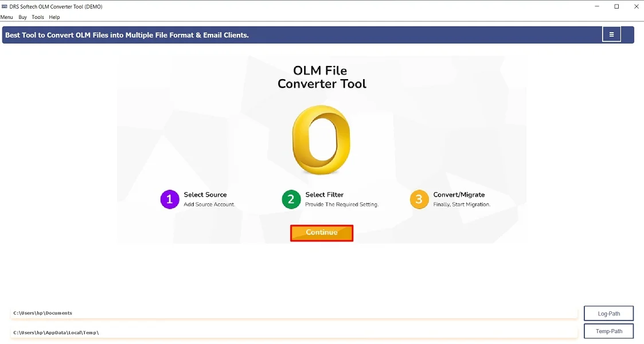Open the hamburger menu on the blue banner
This screenshot has height=344, width=644.
click(x=611, y=34)
